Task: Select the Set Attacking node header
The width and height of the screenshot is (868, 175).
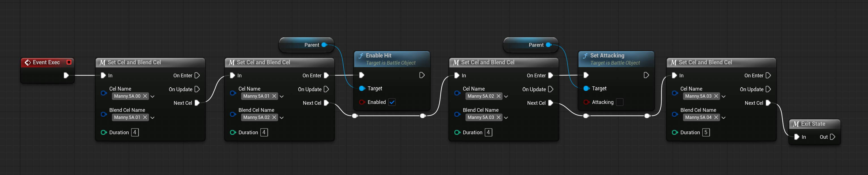Action: point(616,59)
